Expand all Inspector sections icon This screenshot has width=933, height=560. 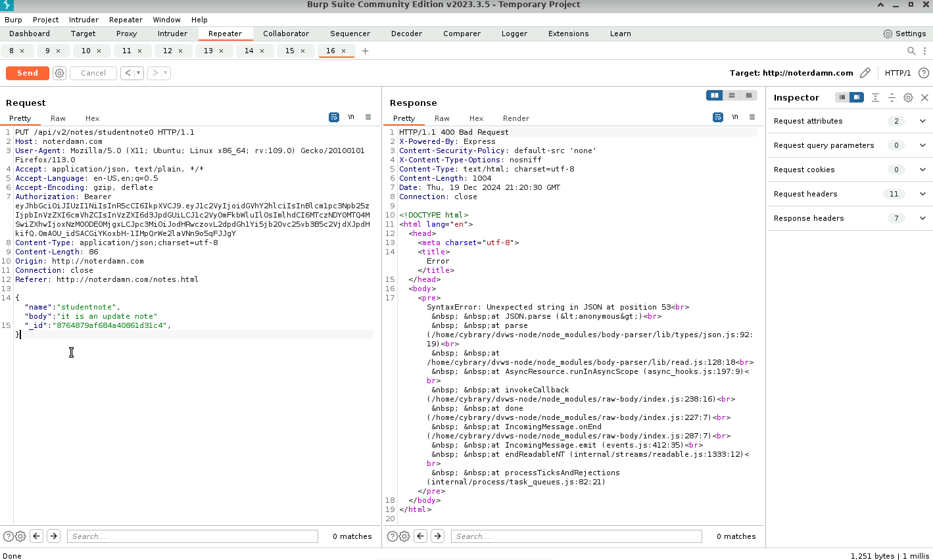(875, 97)
